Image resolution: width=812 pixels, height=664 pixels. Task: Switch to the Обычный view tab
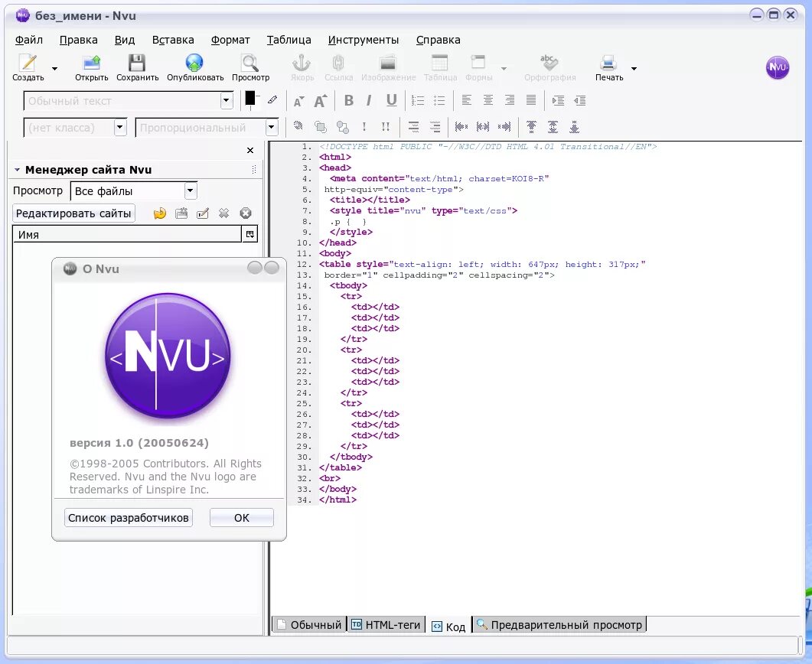point(309,625)
